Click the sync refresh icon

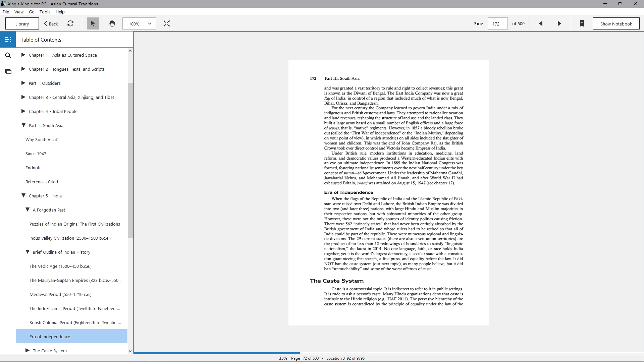coord(70,23)
